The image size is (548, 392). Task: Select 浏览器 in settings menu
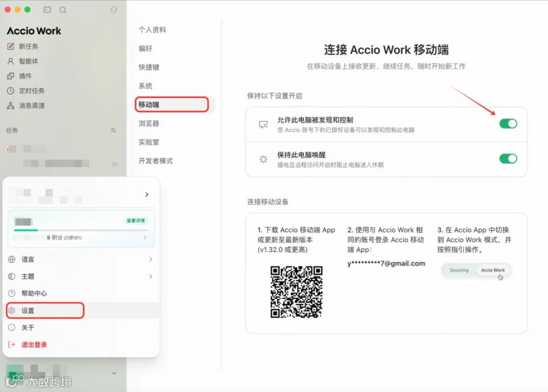[149, 124]
